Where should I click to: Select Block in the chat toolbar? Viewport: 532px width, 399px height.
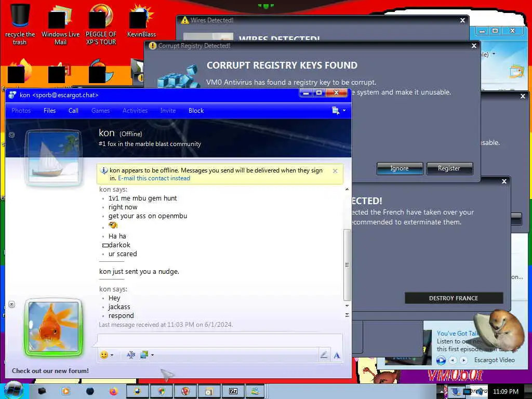(x=196, y=111)
